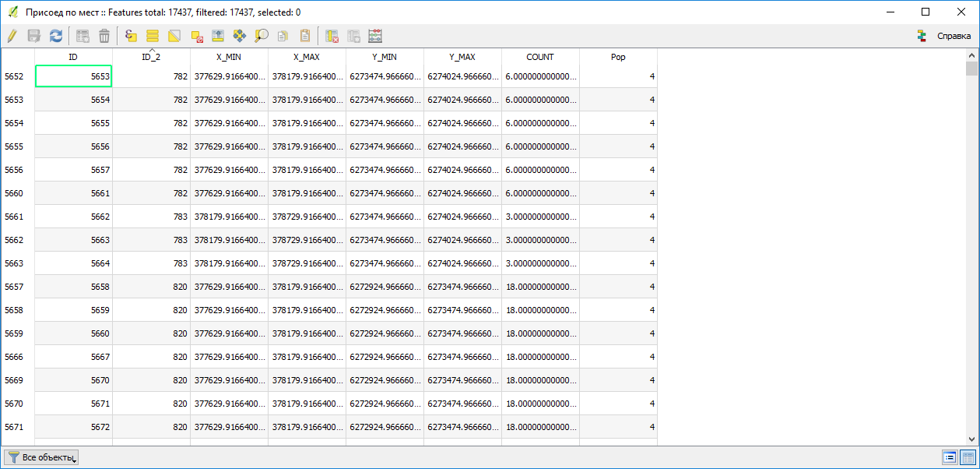980x469 pixels.
Task: Click the Invert selection icon
Action: point(174,36)
